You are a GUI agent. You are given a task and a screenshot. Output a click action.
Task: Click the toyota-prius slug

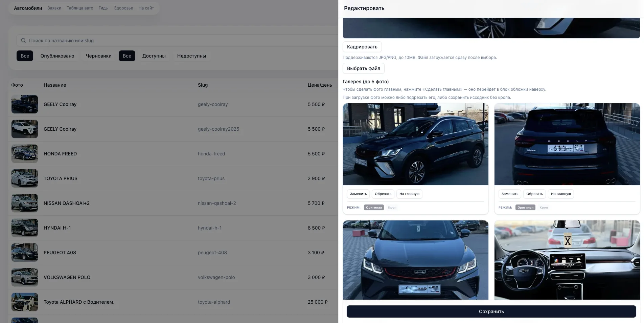211,178
